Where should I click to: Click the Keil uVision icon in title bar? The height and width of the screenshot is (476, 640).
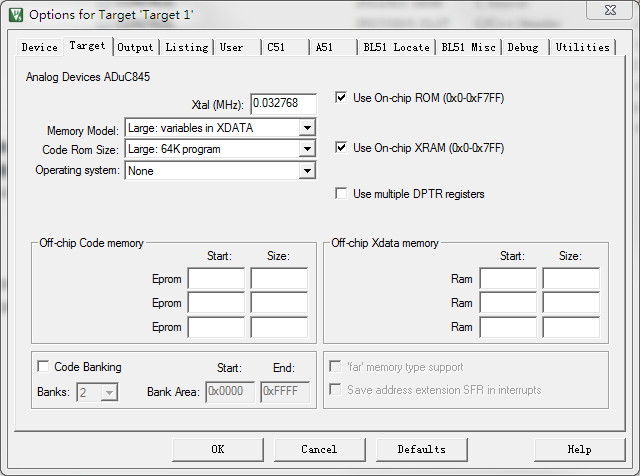click(x=16, y=15)
